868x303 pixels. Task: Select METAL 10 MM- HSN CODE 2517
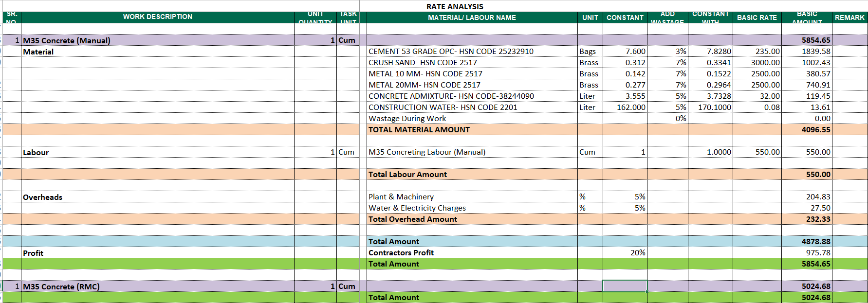[472, 74]
